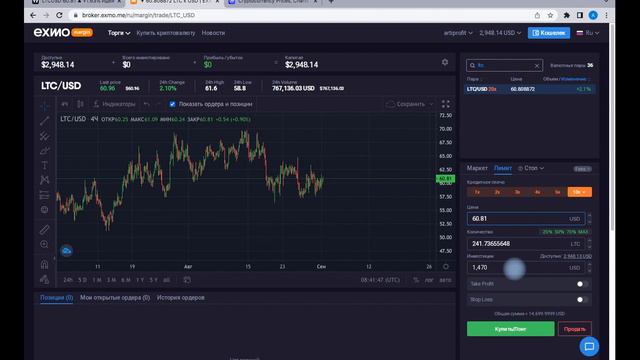Screen dimensions: 640x360
Task: Click the price input field showing 60.81
Action: (x=526, y=219)
